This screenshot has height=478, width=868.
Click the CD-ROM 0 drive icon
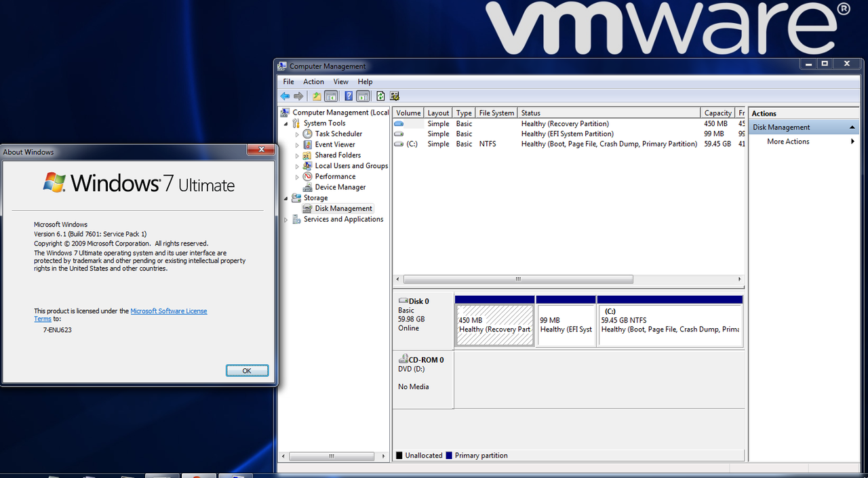(x=403, y=360)
